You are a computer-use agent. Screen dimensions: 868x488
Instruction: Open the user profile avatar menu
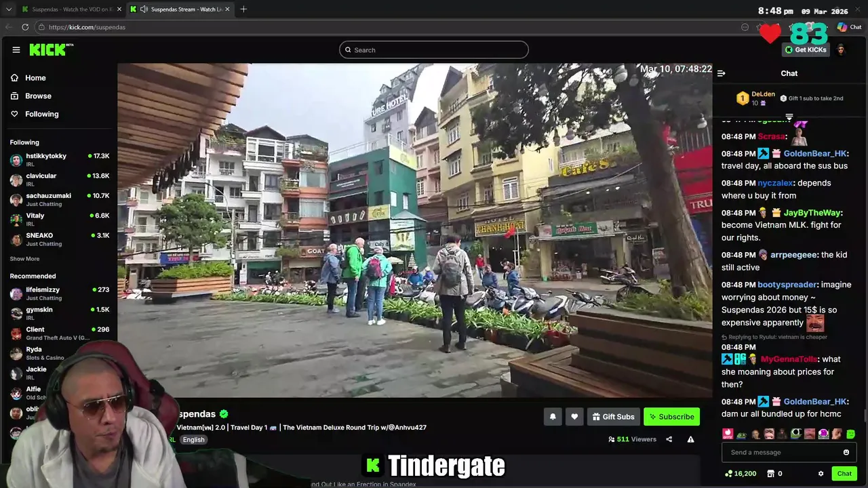click(841, 49)
